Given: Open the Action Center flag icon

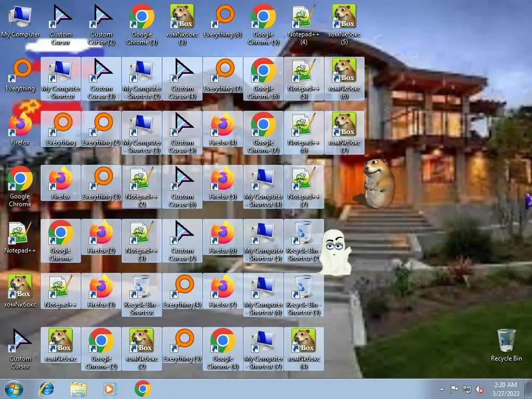Looking at the screenshot, I should click(x=454, y=389).
